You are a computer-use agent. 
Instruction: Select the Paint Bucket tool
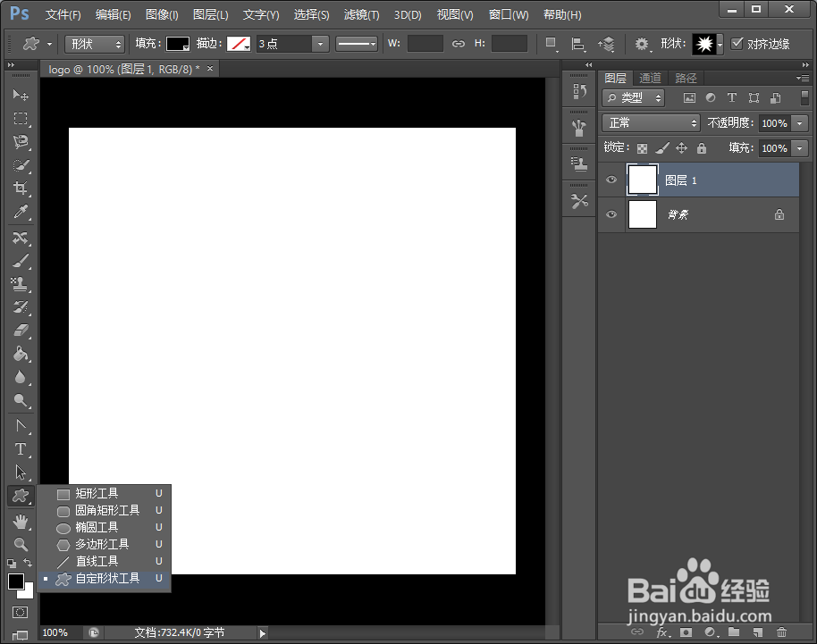[x=21, y=354]
